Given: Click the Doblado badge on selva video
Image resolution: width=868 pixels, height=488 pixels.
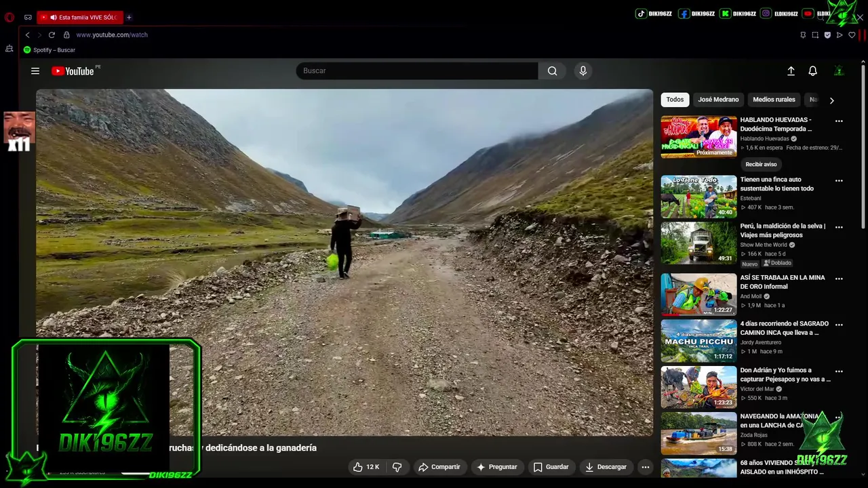Looking at the screenshot, I should click(x=778, y=263).
